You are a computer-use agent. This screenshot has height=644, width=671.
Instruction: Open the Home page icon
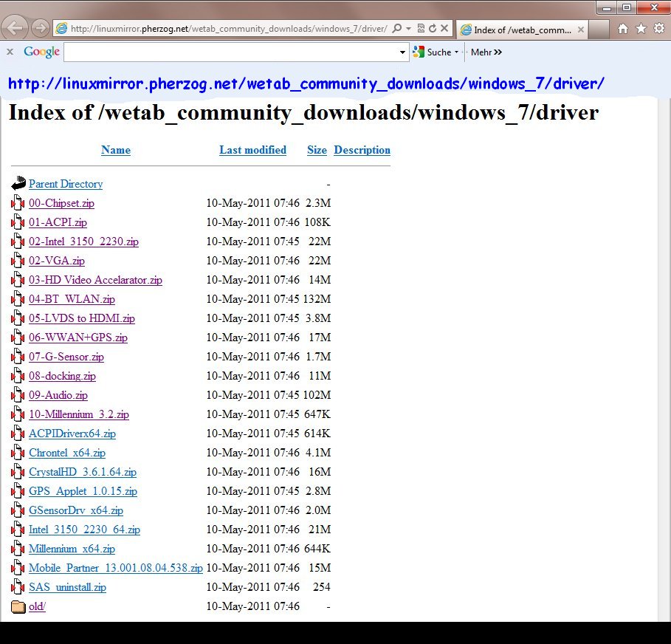[623, 29]
